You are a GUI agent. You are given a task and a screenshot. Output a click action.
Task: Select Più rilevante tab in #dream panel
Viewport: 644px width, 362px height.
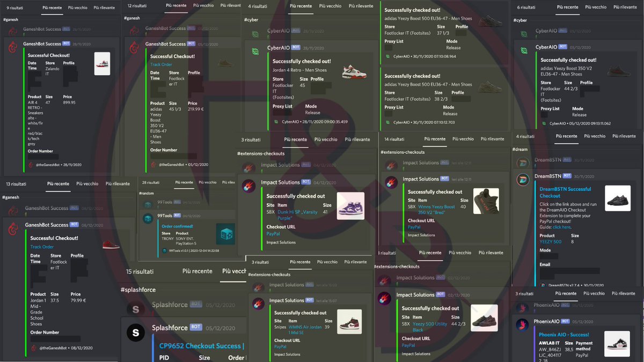[x=625, y=136]
